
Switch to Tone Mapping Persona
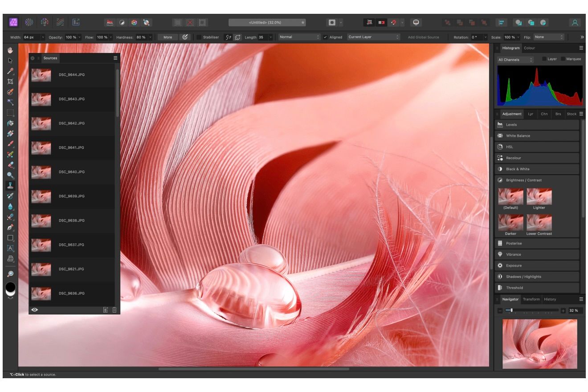click(x=60, y=22)
